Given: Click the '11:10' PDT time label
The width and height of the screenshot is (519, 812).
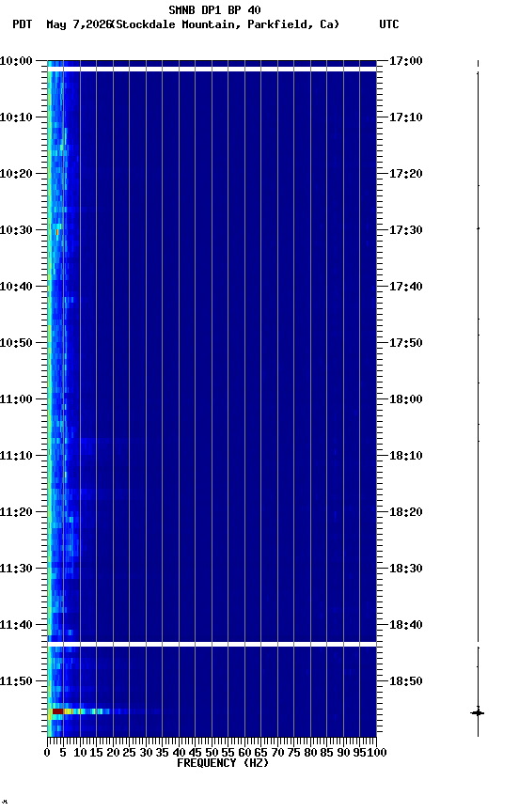Looking at the screenshot, I should click(16, 456).
